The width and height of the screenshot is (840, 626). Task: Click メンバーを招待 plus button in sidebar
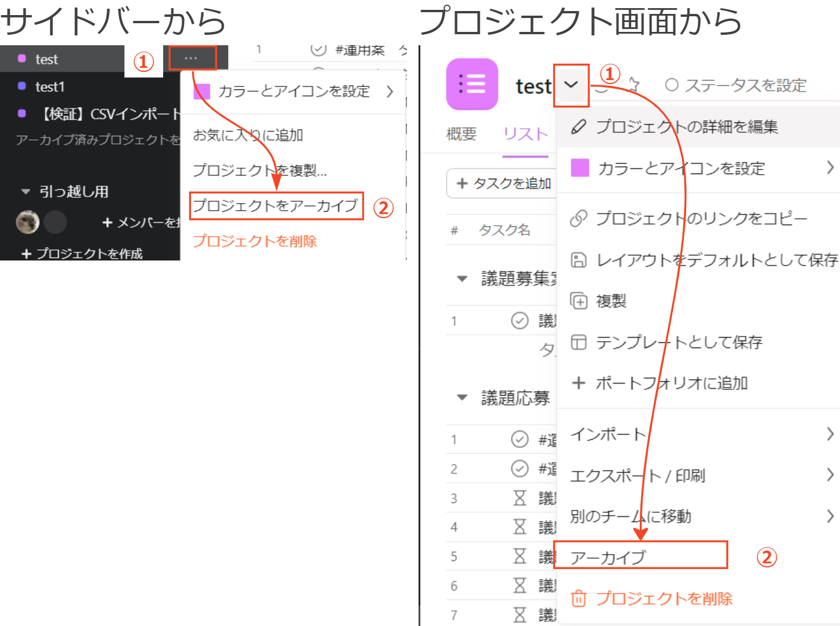[x=141, y=222]
